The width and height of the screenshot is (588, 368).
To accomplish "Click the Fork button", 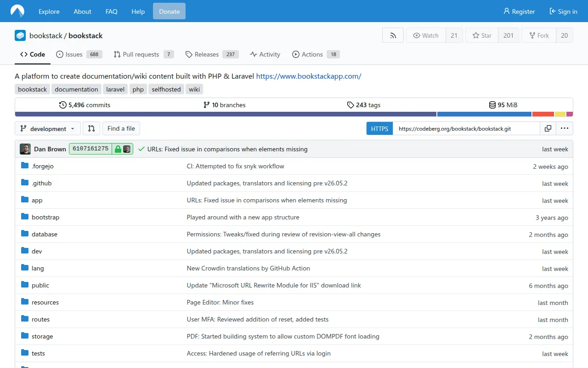I will point(539,35).
